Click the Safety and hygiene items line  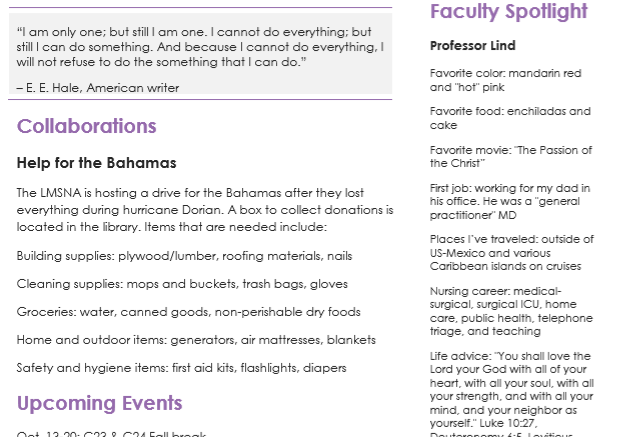(181, 368)
